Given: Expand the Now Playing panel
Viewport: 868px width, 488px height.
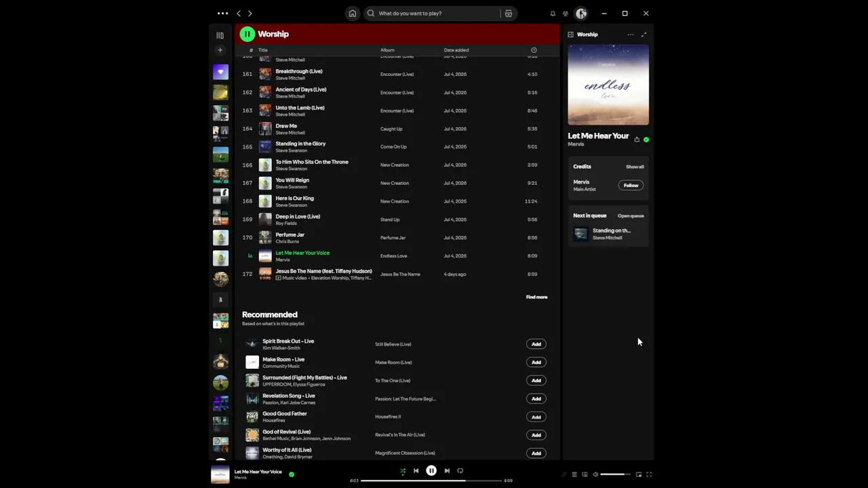Looking at the screenshot, I should [x=644, y=35].
